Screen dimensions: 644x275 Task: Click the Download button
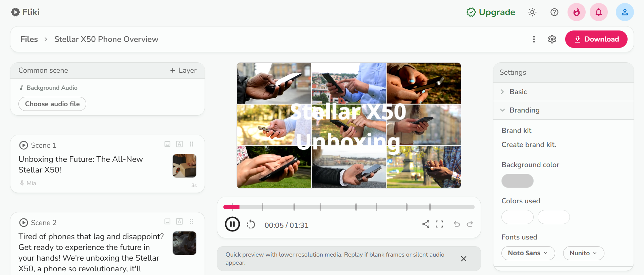pos(596,39)
